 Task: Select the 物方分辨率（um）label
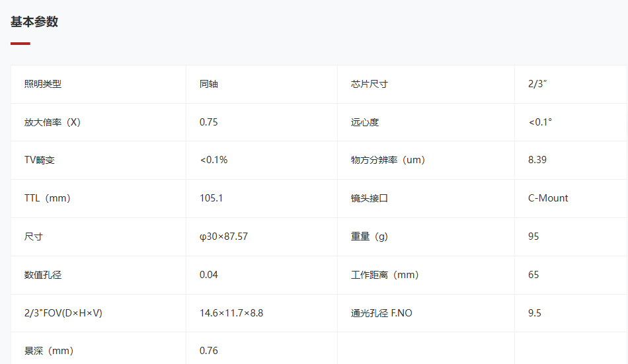(387, 160)
